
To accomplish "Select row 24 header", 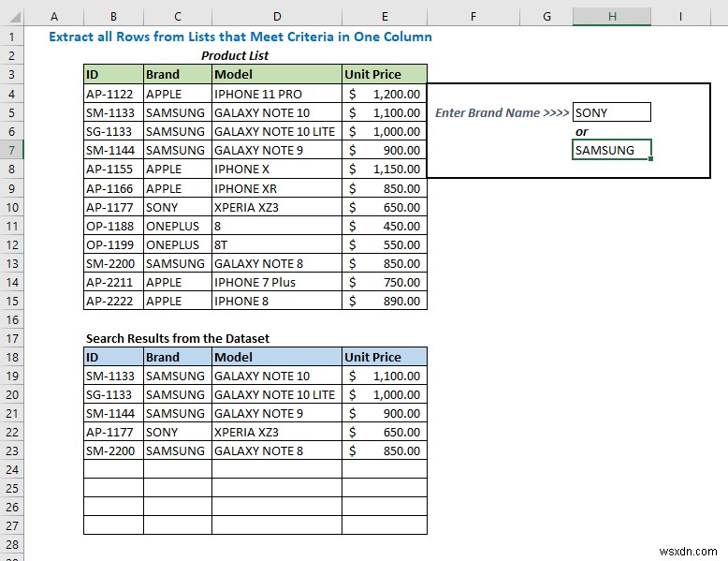I will [11, 469].
